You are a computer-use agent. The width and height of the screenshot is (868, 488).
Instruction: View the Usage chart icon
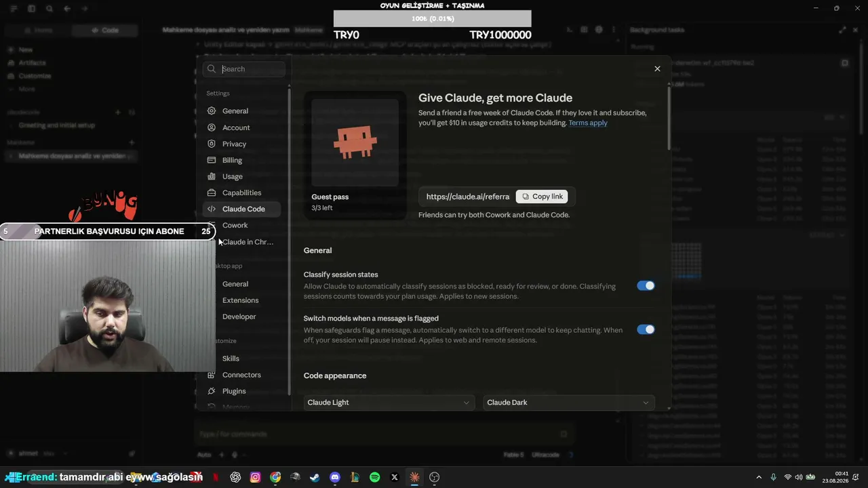(212, 176)
